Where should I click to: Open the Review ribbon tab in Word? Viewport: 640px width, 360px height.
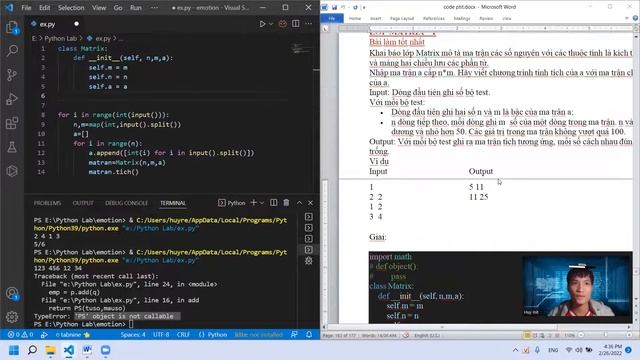coord(486,18)
